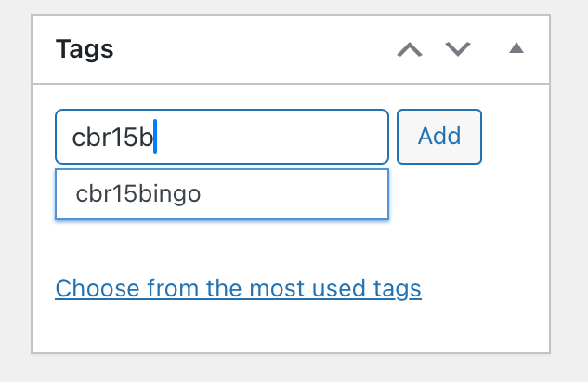Focus the Tags text box
The width and height of the screenshot is (588, 382).
[x=221, y=137]
